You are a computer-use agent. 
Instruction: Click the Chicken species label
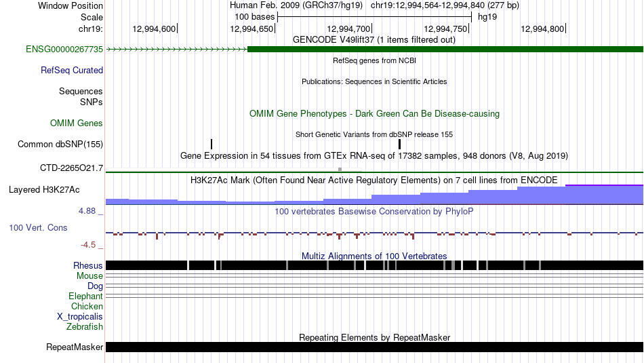(x=87, y=307)
